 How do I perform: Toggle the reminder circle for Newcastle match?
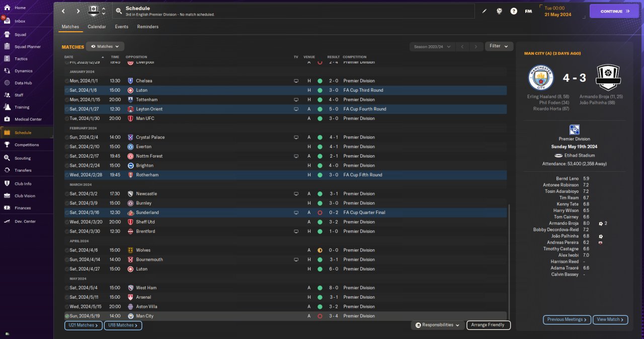pos(67,193)
